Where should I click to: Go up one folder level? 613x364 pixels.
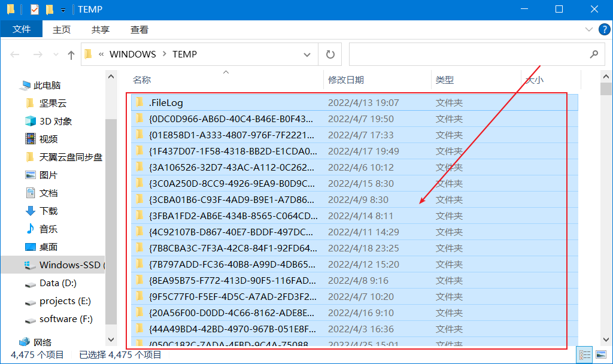[x=71, y=54]
